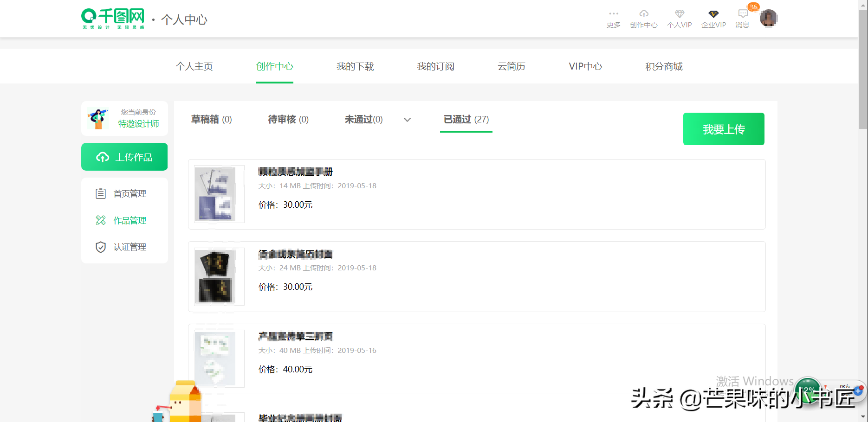868x422 pixels.
Task: Switch to the 我的下载 tab
Action: 355,66
